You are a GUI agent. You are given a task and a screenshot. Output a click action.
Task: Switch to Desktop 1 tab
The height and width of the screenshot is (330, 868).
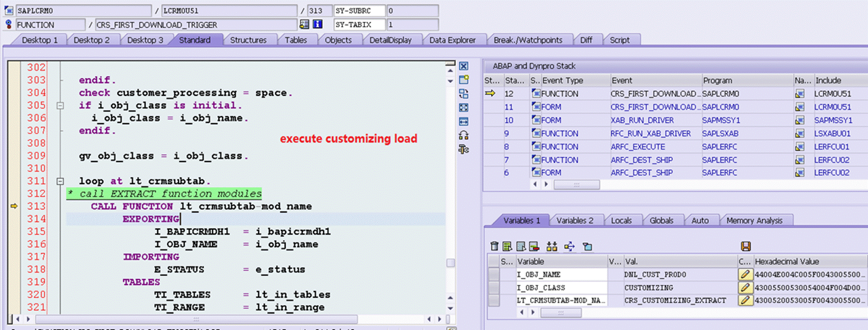[40, 40]
